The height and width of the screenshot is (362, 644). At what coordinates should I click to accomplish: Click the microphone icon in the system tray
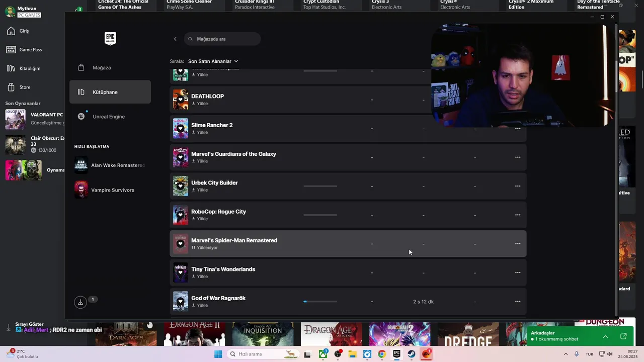pyautogui.click(x=577, y=354)
